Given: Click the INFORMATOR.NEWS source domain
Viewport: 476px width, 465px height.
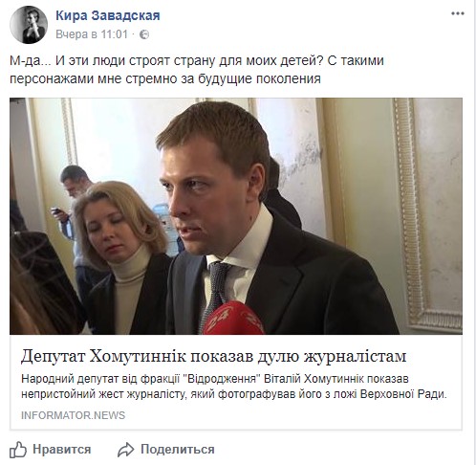Looking at the screenshot, I should 74,415.
